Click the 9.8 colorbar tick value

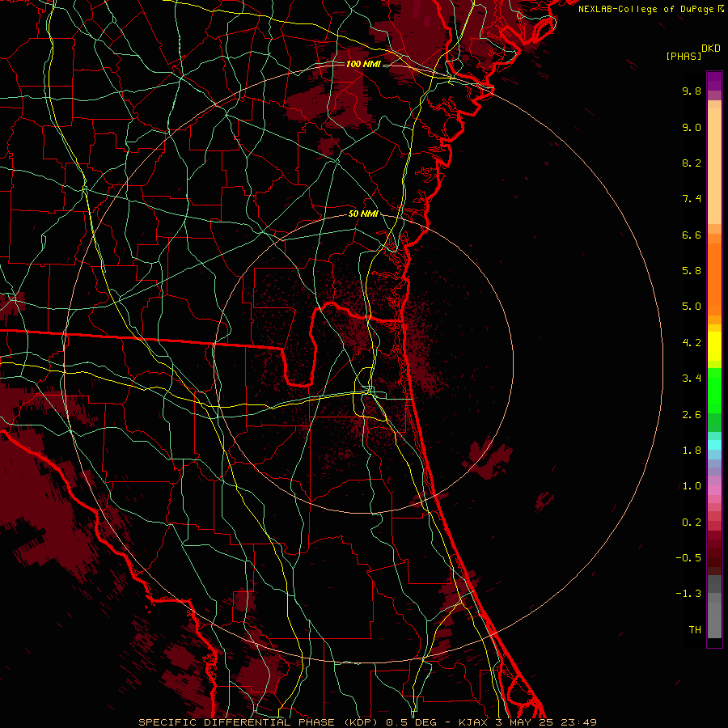pos(692,91)
